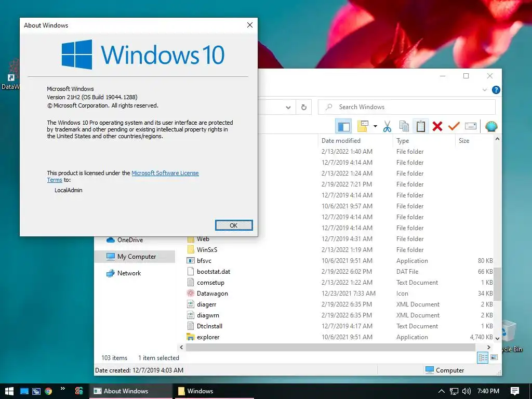Click the Search Windows field
The width and height of the screenshot is (532, 399).
tap(407, 107)
